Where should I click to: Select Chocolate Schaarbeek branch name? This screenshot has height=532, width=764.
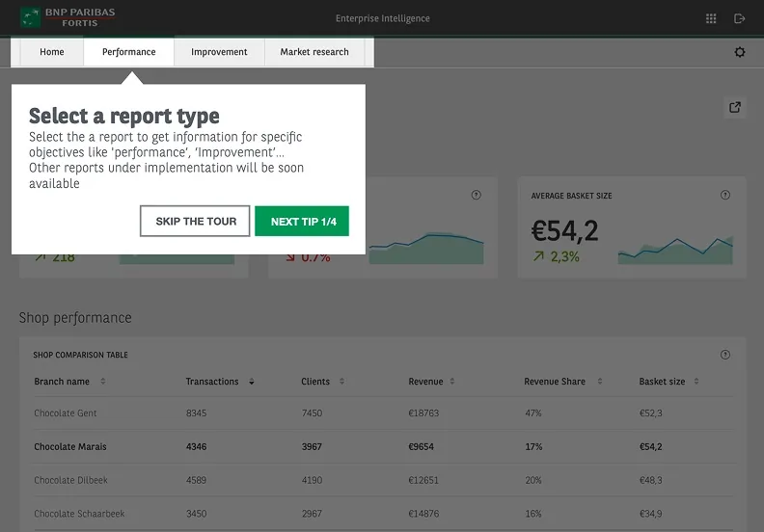79,514
